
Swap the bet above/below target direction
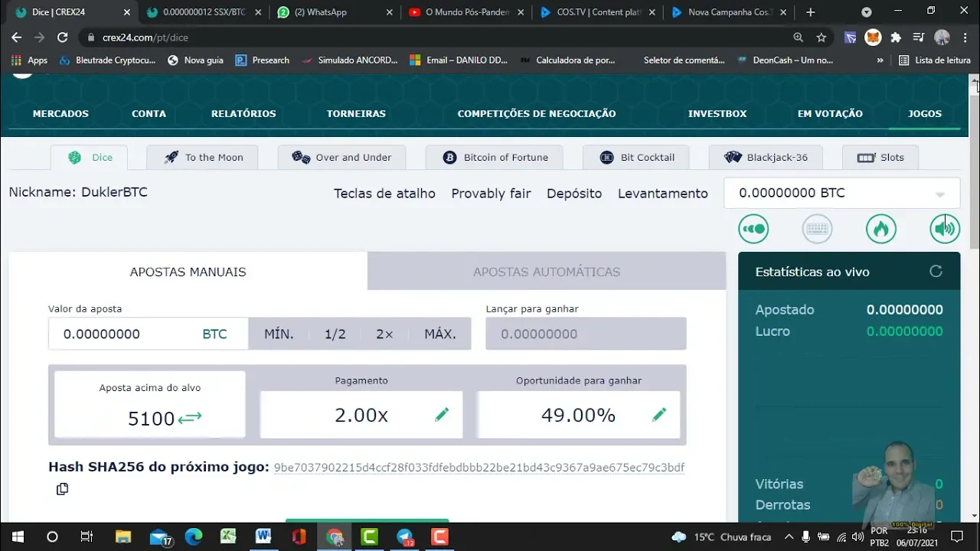point(190,418)
